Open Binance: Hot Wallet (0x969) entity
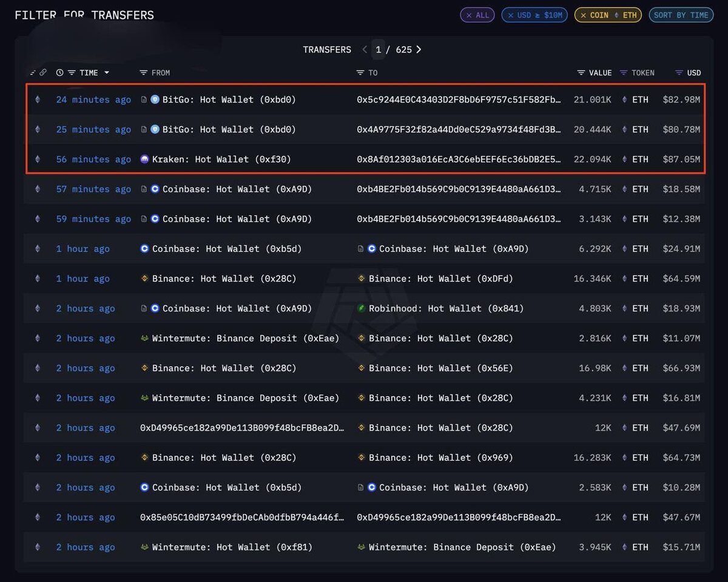The width and height of the screenshot is (728, 582). pyautogui.click(x=441, y=458)
